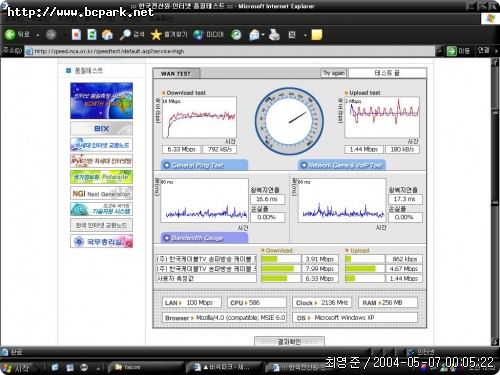
Task: Open the Links toolbar label
Action: 483,51
